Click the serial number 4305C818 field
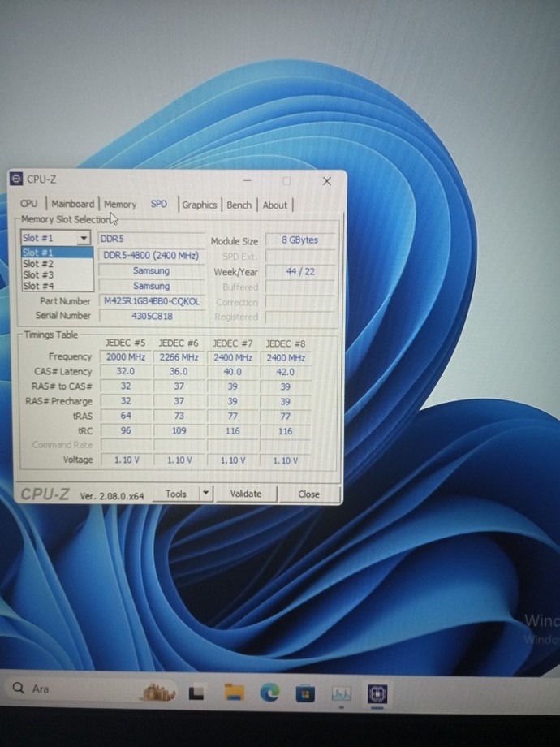 (x=152, y=316)
